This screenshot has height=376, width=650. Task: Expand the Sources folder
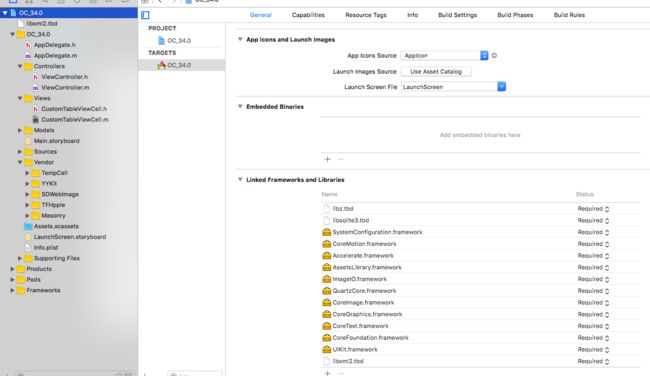click(19, 152)
